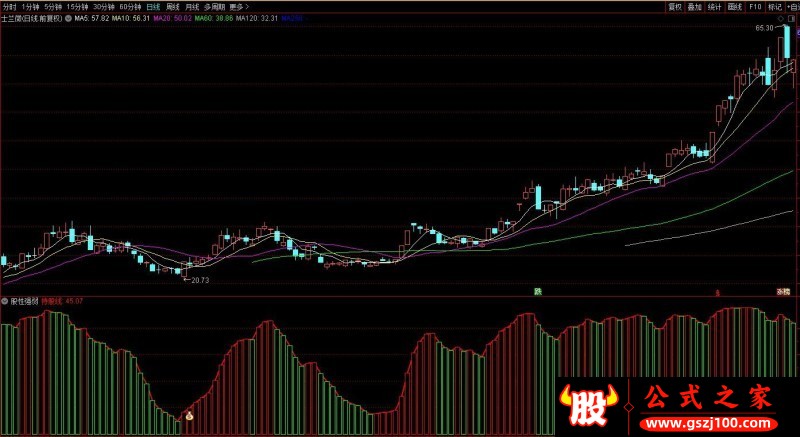
Task: Click the 20.73 low price label
Action: (x=200, y=280)
